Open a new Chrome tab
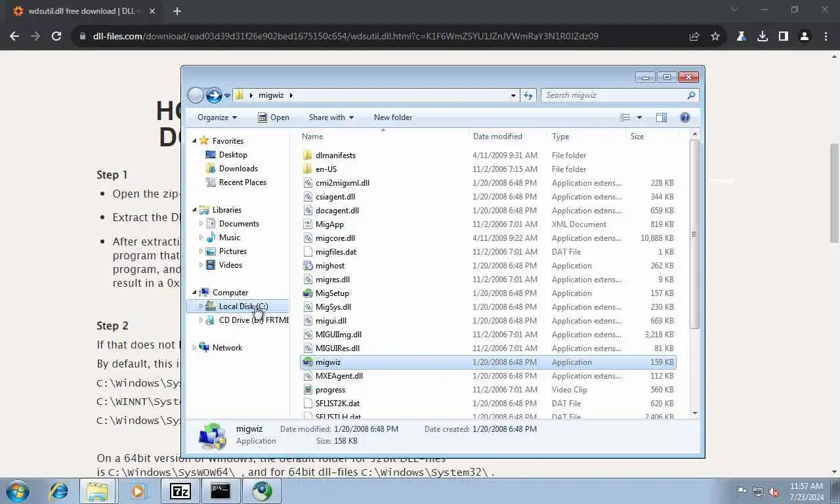The height and width of the screenshot is (504, 840). pos(177,10)
